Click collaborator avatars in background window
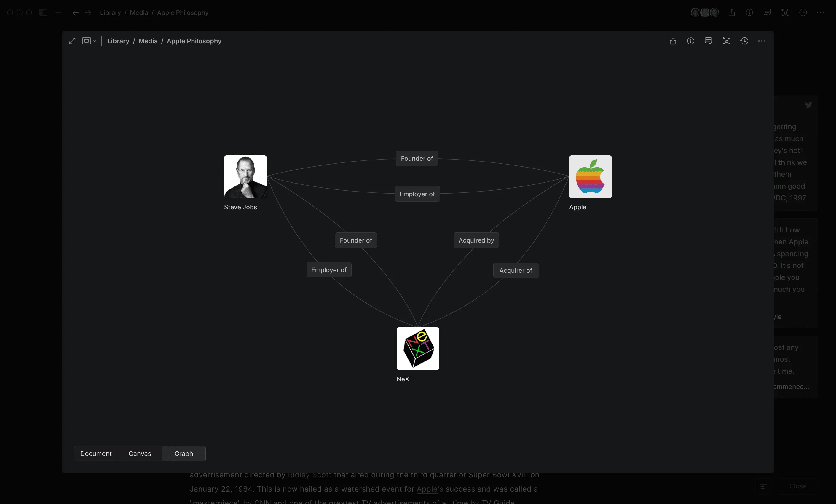836x504 pixels. pos(705,12)
